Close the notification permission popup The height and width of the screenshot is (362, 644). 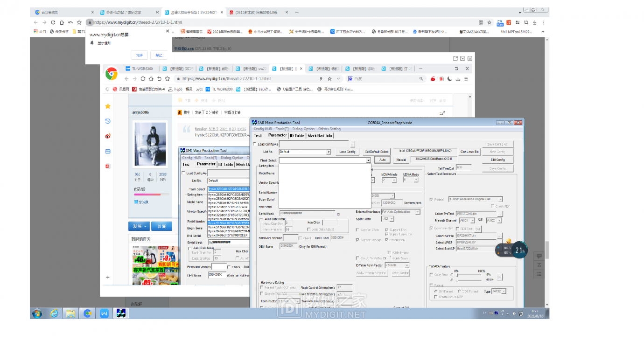(168, 31)
